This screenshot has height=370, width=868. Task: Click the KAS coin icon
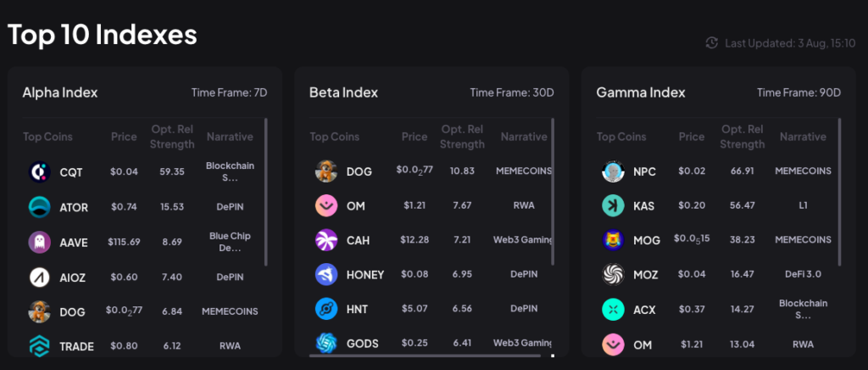[x=613, y=205]
